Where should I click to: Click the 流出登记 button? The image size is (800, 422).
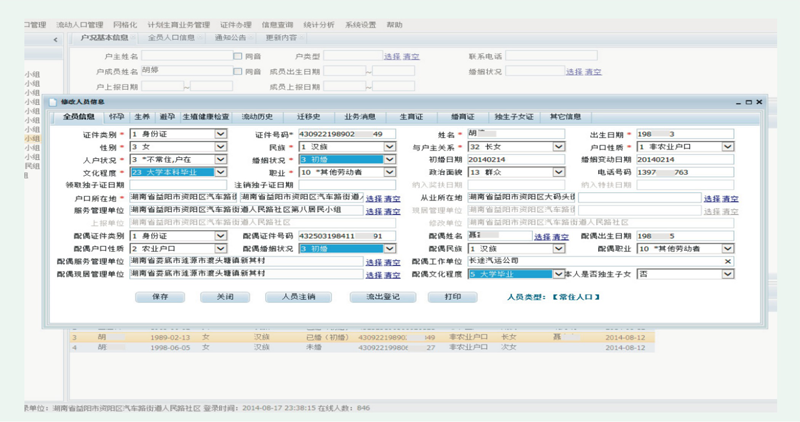pos(383,297)
